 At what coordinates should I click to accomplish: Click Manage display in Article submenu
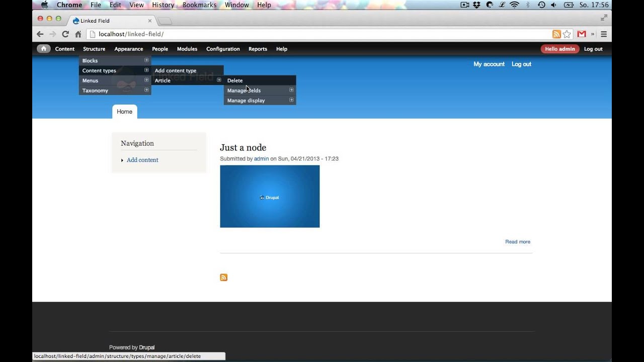(x=260, y=101)
